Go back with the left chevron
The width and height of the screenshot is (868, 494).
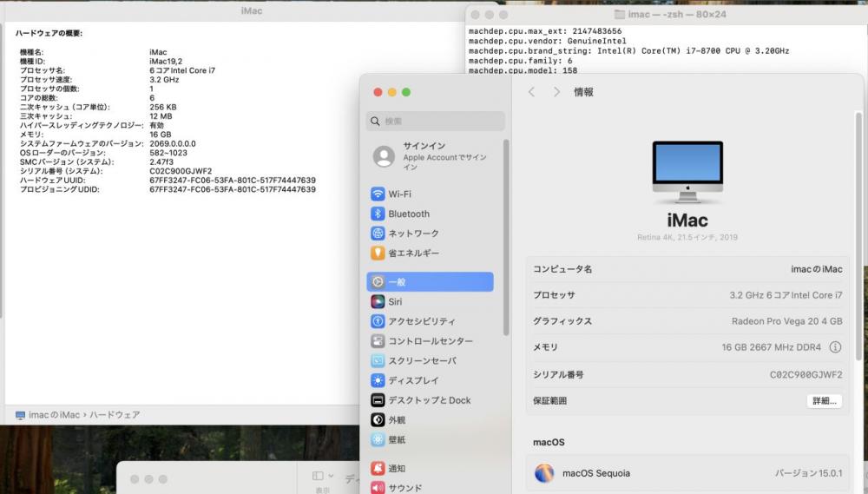pyautogui.click(x=532, y=92)
